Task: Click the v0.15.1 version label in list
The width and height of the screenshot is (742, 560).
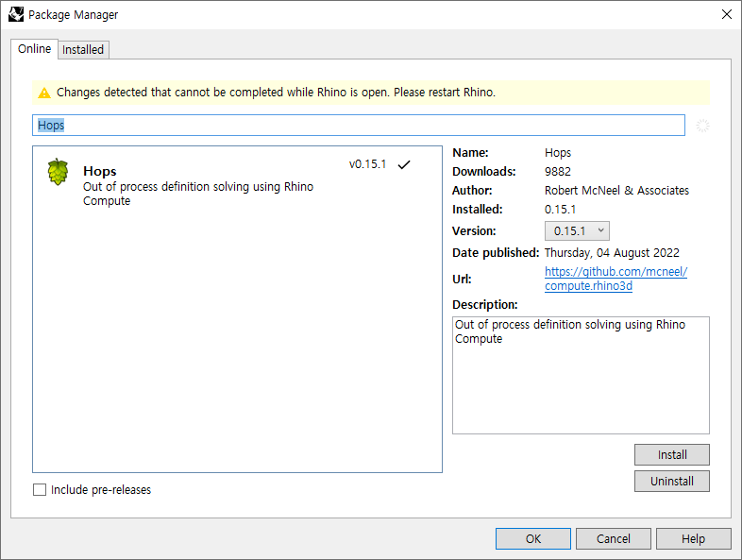Action: 367,164
